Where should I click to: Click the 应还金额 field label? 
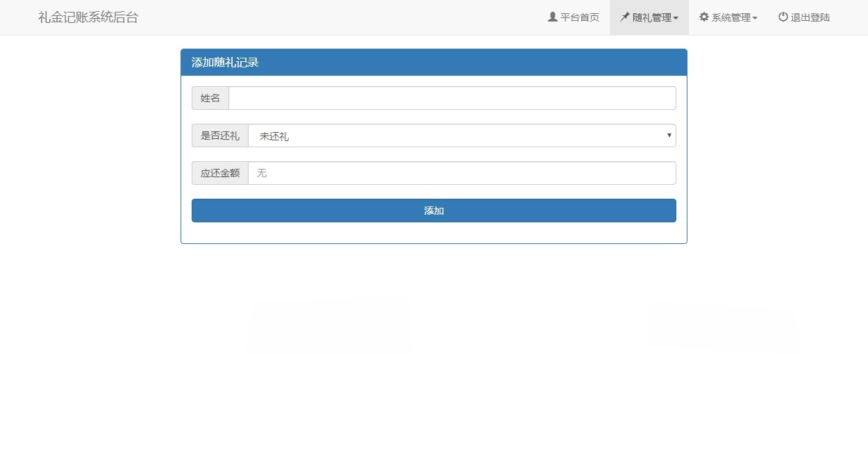[x=219, y=172]
